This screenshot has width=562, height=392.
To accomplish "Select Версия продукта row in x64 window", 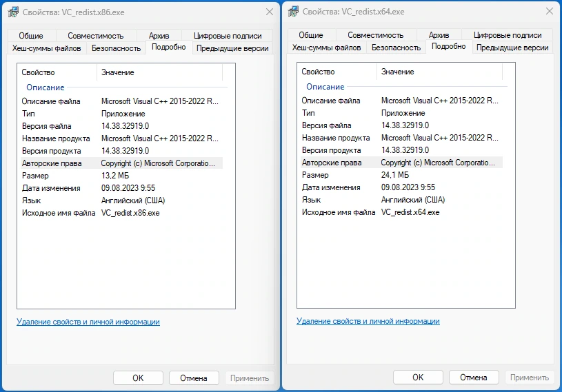I will pyautogui.click(x=401, y=150).
